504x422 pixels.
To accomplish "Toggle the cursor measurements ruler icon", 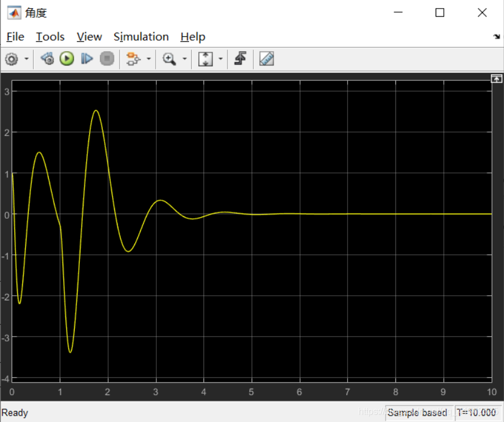I will pyautogui.click(x=267, y=59).
